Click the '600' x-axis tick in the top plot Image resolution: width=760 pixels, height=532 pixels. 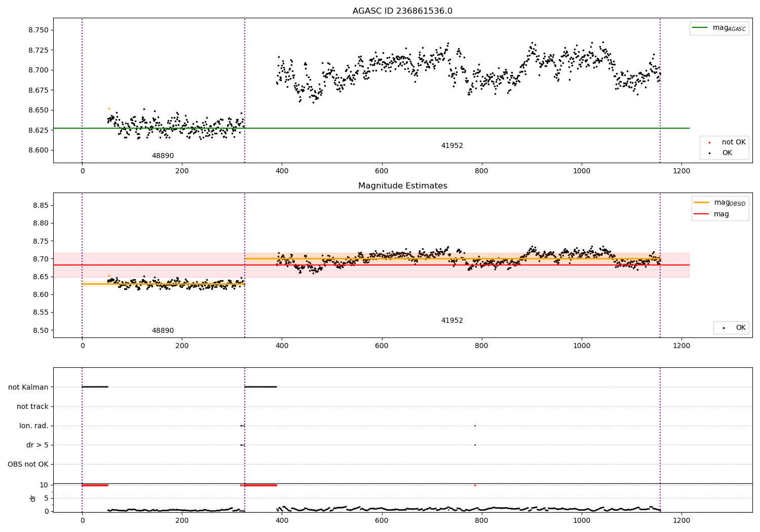point(382,171)
